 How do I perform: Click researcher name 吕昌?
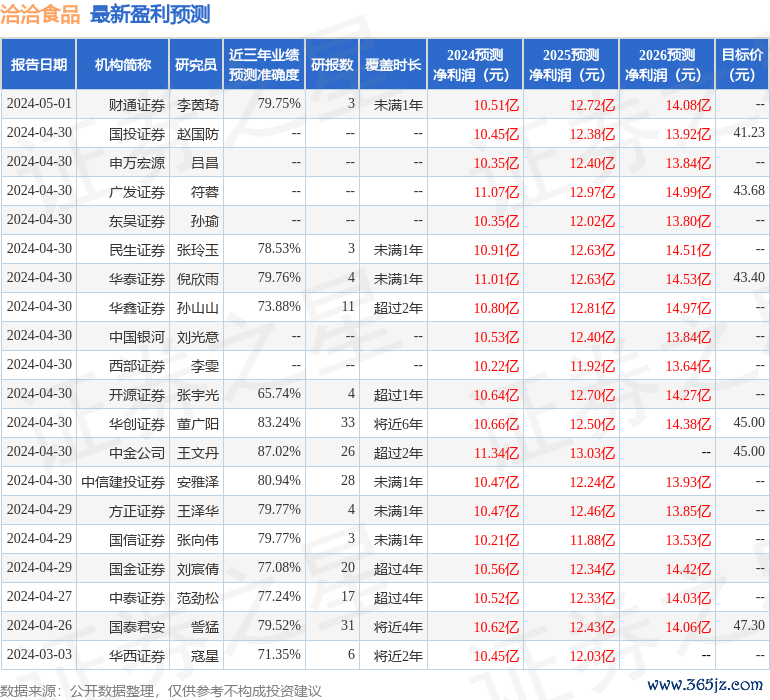[x=205, y=163]
